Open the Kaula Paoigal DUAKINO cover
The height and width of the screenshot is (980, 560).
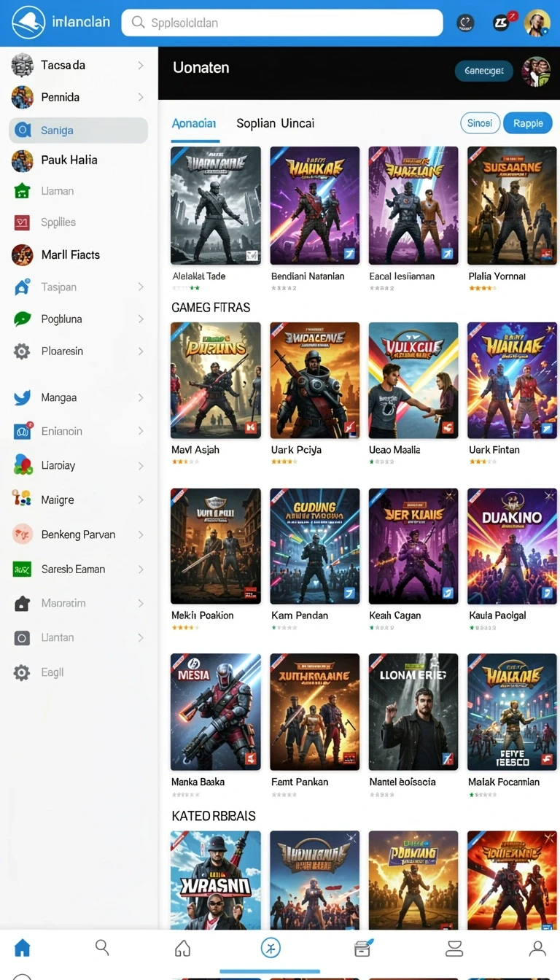tap(513, 547)
